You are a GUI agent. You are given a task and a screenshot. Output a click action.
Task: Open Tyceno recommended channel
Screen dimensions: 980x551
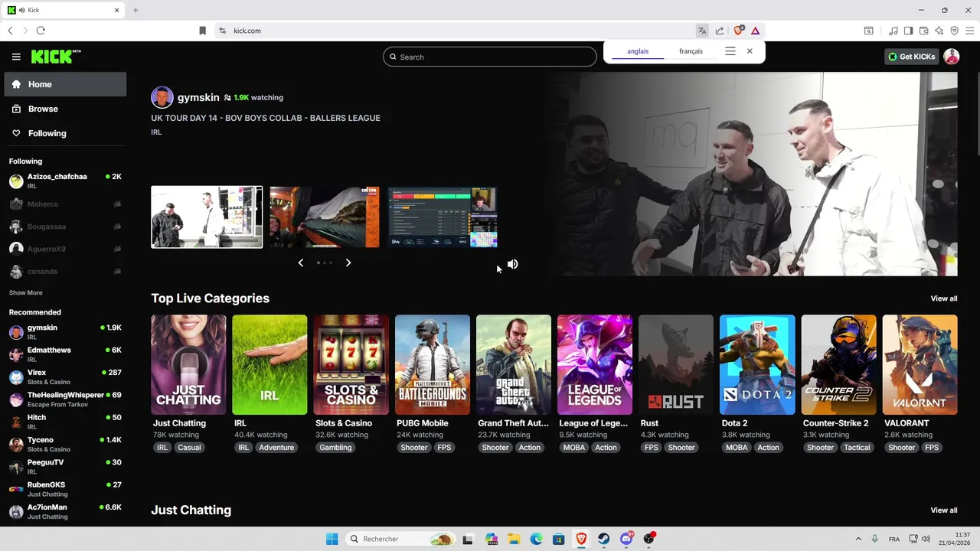pyautogui.click(x=65, y=444)
